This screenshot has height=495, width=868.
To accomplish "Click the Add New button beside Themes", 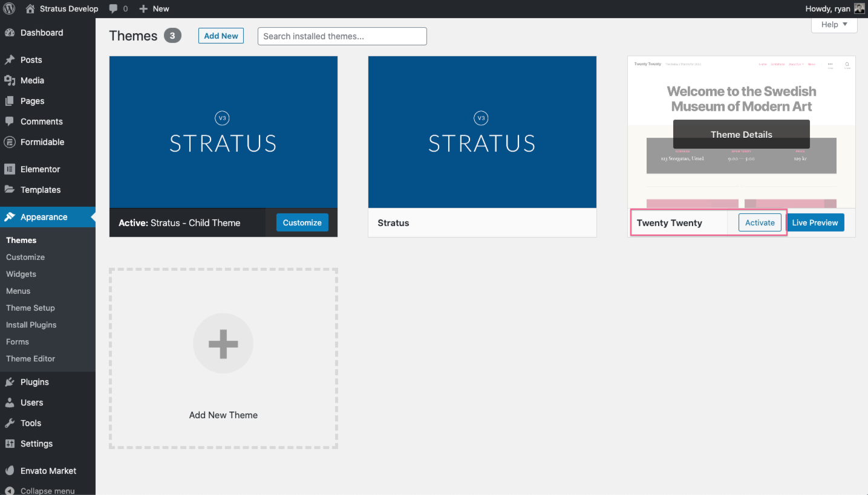I will point(221,36).
